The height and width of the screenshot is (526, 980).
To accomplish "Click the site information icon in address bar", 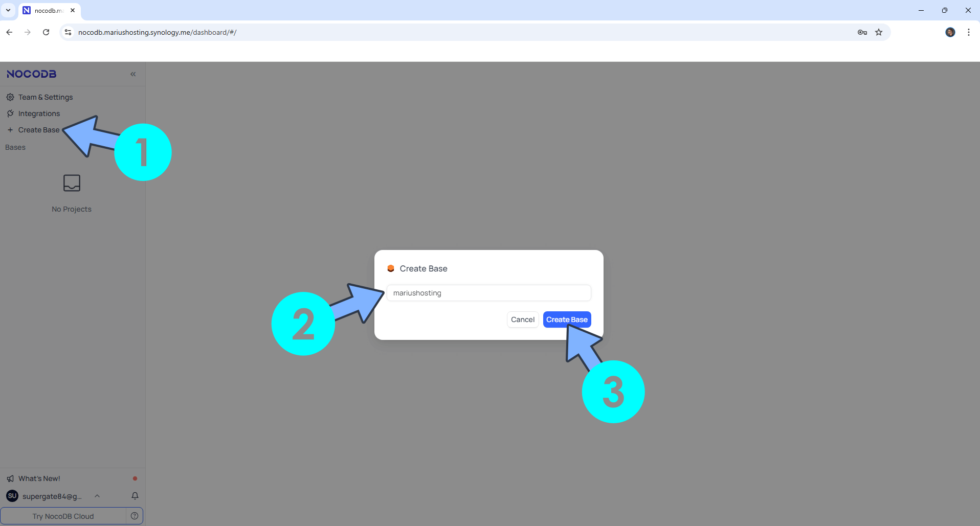I will click(68, 32).
